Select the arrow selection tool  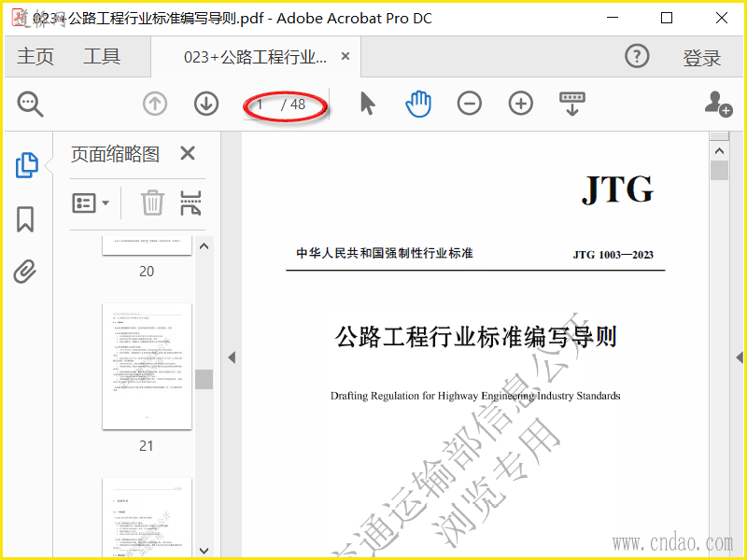(x=367, y=104)
